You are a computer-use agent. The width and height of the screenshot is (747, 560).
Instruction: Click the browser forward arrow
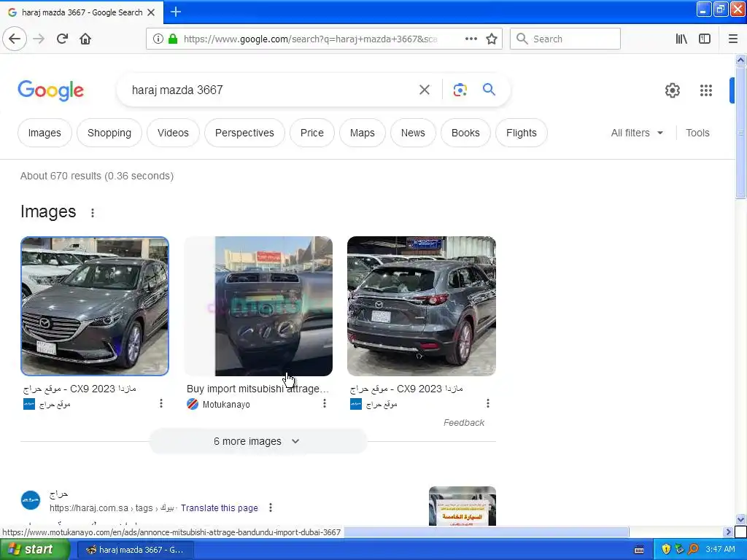39,39
